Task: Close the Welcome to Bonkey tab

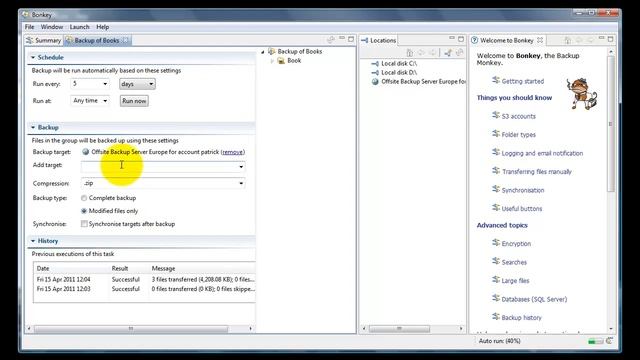Action: 540,40
